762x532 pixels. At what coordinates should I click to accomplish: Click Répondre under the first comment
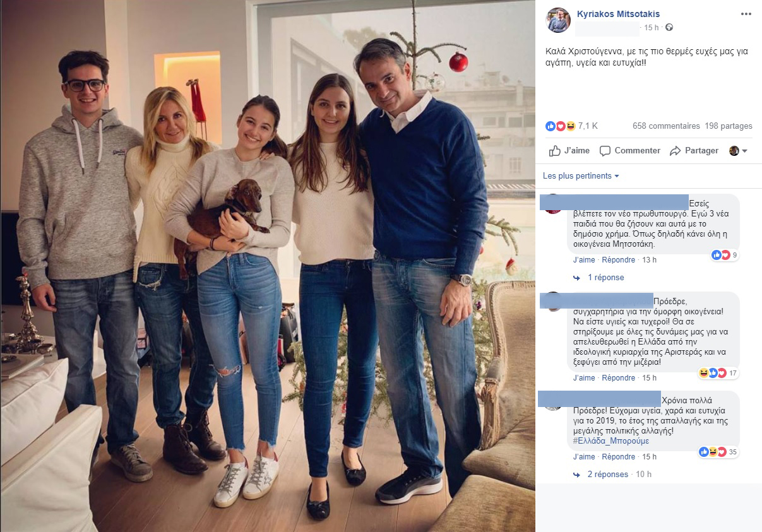tap(619, 260)
